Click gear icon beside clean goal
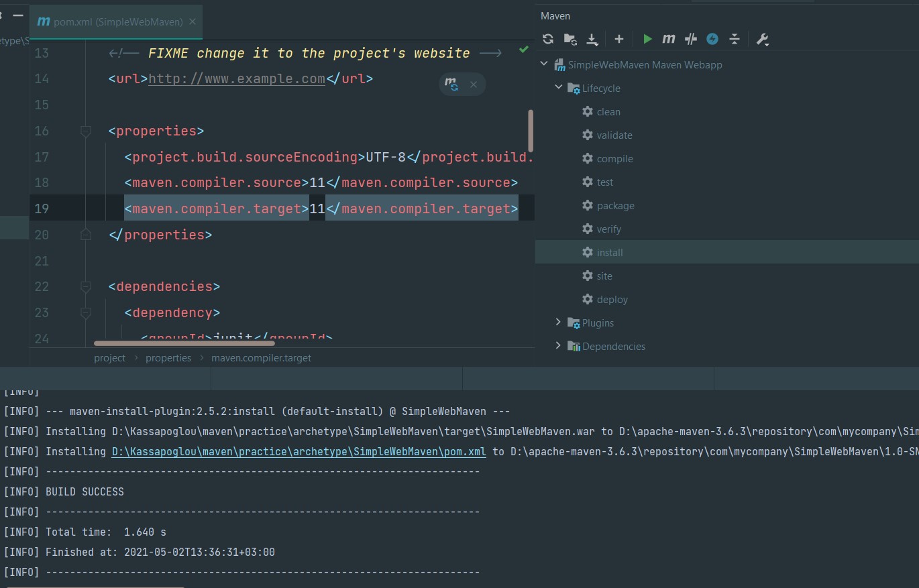Image resolution: width=919 pixels, height=588 pixels. 588,111
